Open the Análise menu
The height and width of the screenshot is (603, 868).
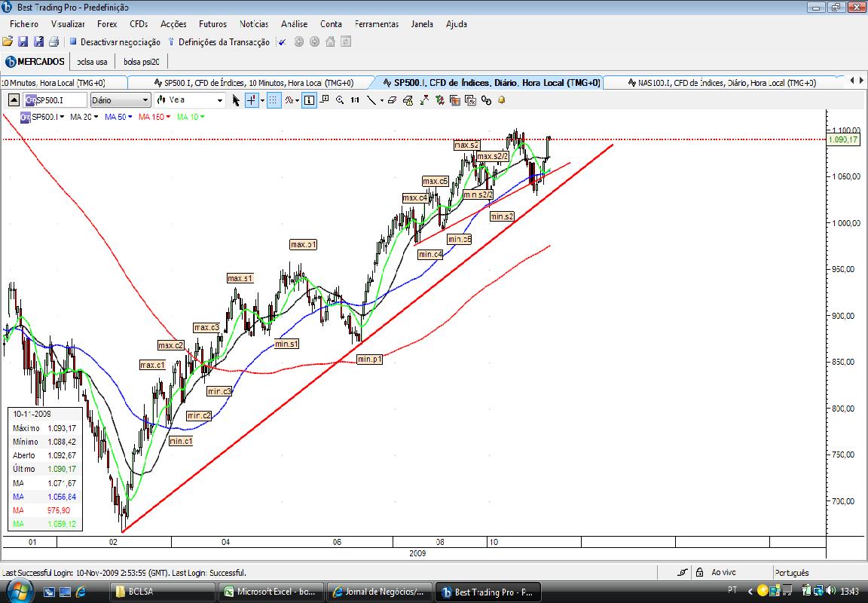click(x=294, y=24)
